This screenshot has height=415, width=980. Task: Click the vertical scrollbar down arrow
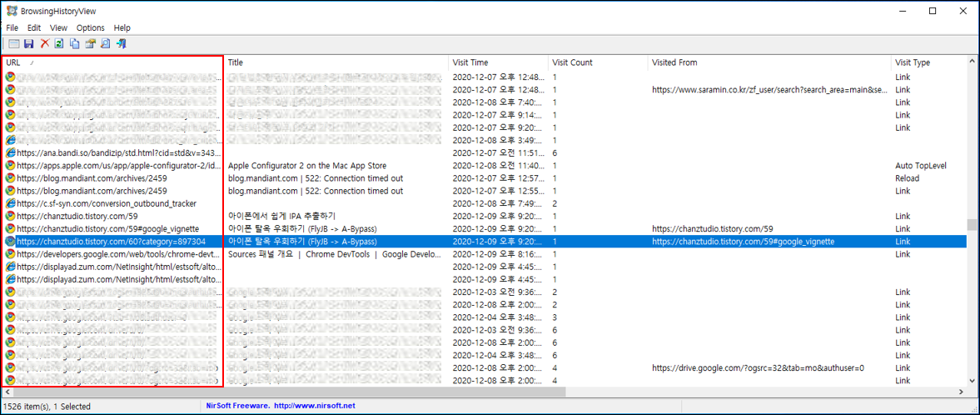point(973,381)
